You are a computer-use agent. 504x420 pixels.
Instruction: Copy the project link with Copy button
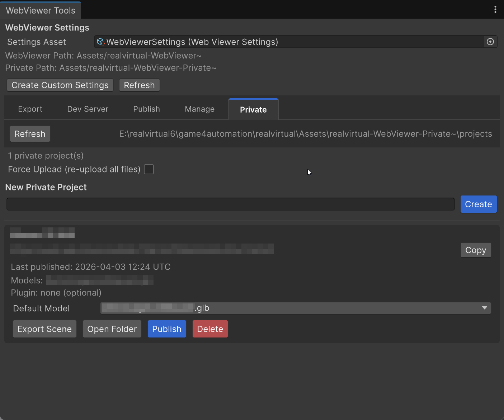[475, 250]
